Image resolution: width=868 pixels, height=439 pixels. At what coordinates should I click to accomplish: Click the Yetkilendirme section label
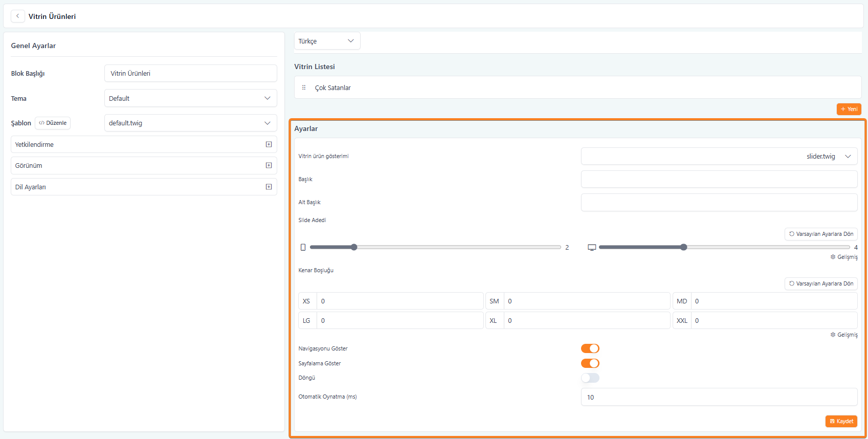[x=34, y=144]
